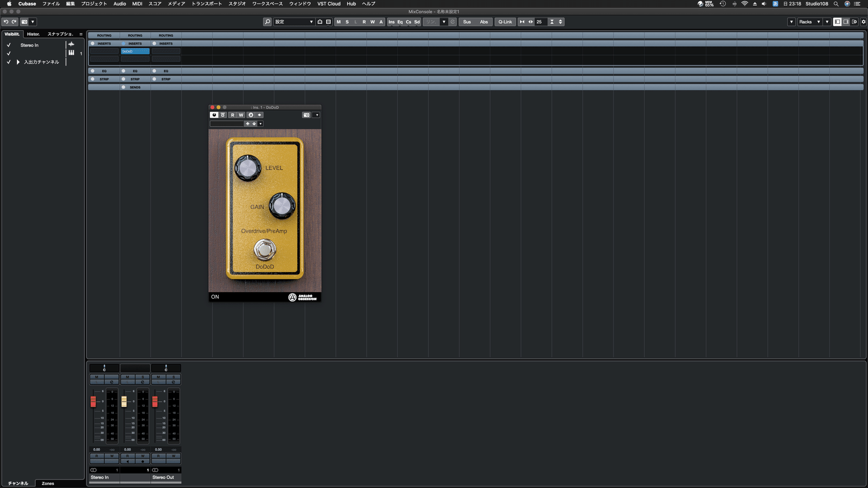This screenshot has width=868, height=488.
Task: Bypass all inserts with Ins button
Action: tap(392, 22)
